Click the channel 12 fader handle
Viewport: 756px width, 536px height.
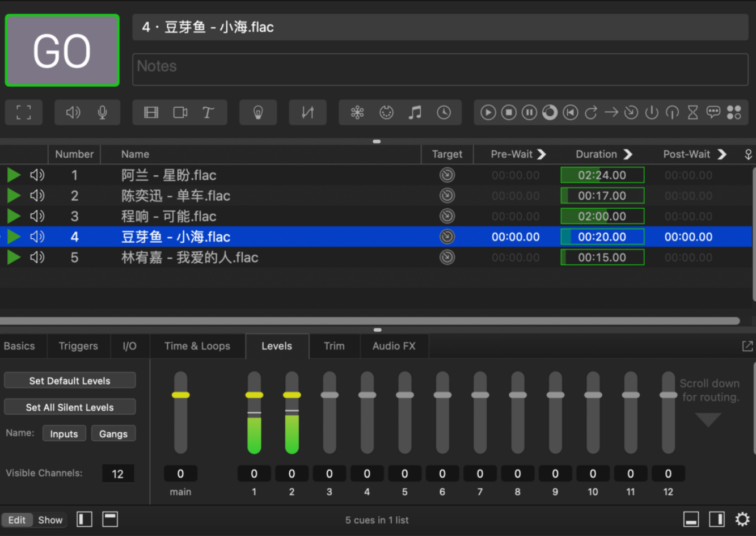668,395
